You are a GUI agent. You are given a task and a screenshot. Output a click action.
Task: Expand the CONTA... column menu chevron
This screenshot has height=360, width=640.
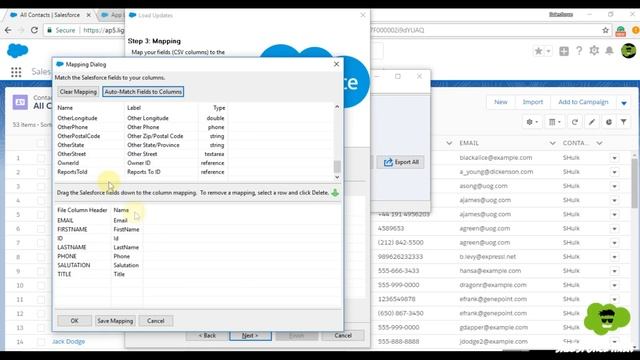point(599,143)
